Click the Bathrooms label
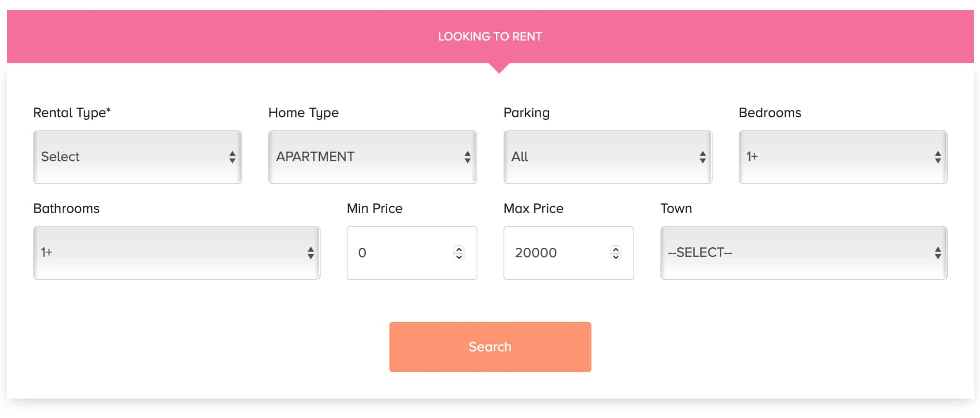980x418 pixels. click(x=67, y=209)
